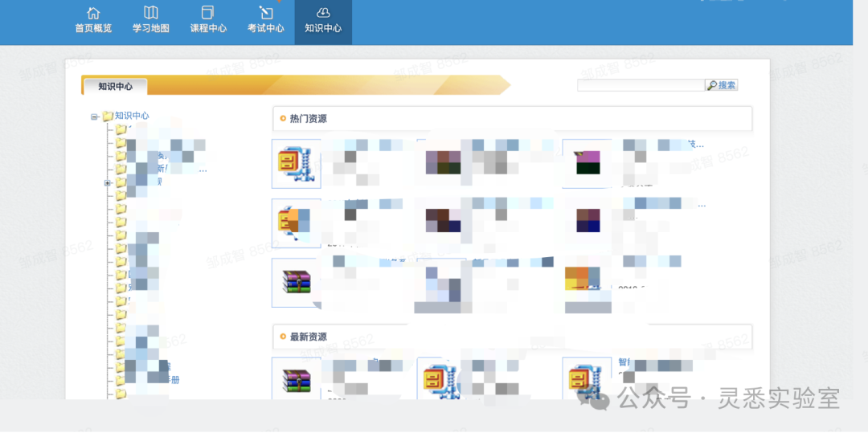
Task: Click the 知识中心 breadcrumb tab label
Action: pos(115,86)
